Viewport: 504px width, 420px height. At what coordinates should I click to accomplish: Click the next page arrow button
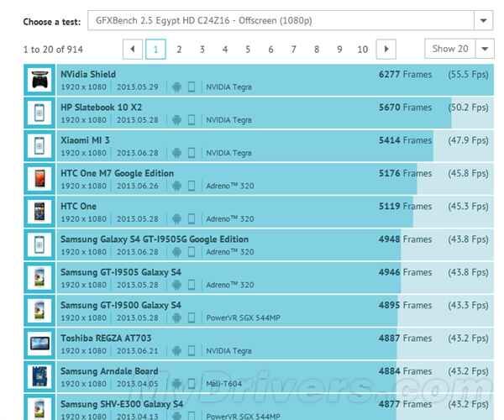coord(386,50)
